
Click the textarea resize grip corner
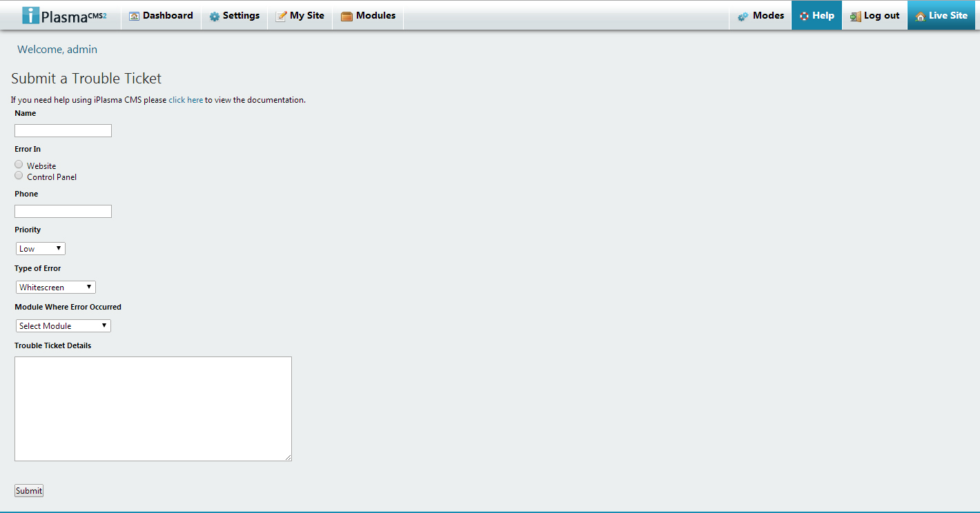[288, 457]
